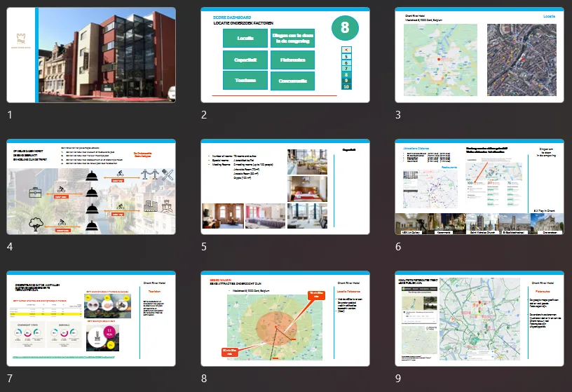Click the green Concurrentie box on slide 2
The image size is (572, 392).
pyautogui.click(x=292, y=81)
